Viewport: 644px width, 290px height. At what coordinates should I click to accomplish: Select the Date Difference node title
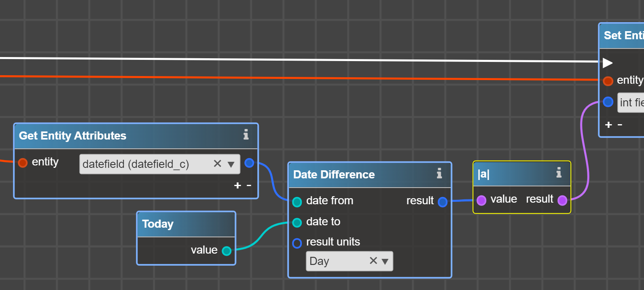coord(334,174)
